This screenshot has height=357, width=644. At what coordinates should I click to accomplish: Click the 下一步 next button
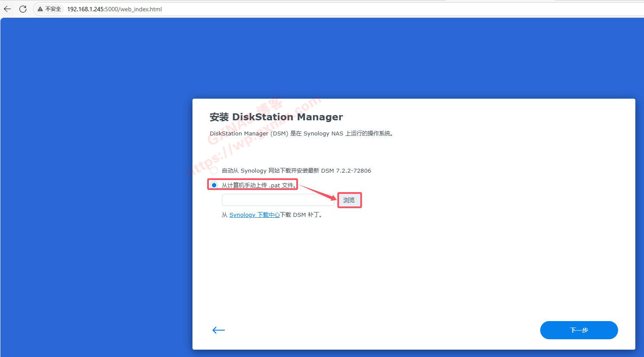[x=579, y=330]
